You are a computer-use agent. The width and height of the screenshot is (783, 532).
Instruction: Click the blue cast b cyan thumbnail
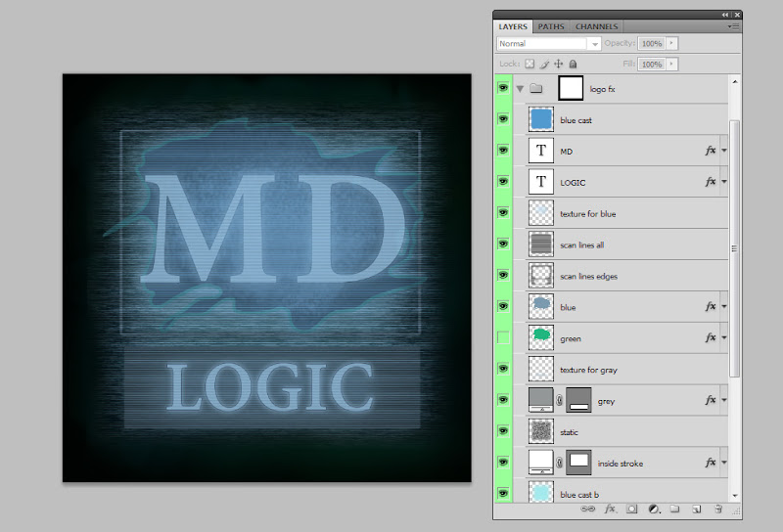541,492
